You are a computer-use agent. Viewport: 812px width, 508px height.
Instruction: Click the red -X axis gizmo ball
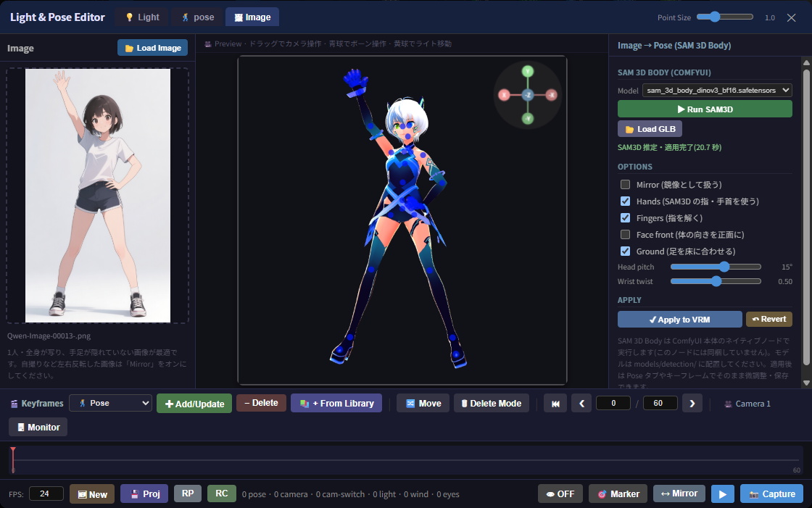[x=552, y=95]
